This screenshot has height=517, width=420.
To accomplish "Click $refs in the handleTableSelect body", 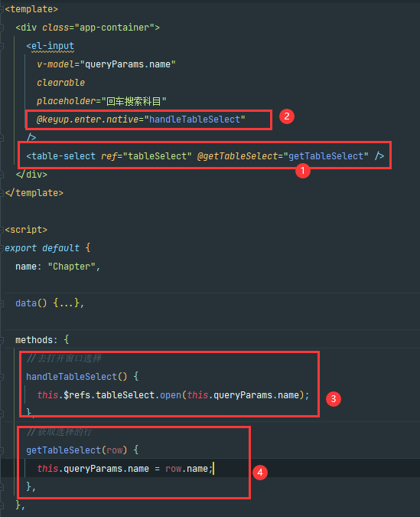I will coord(77,395).
